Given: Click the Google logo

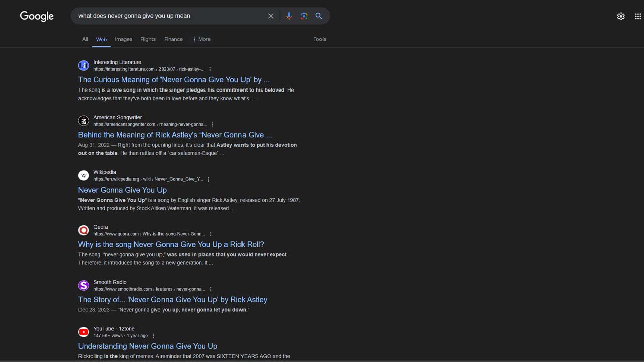Looking at the screenshot, I should point(37,16).
